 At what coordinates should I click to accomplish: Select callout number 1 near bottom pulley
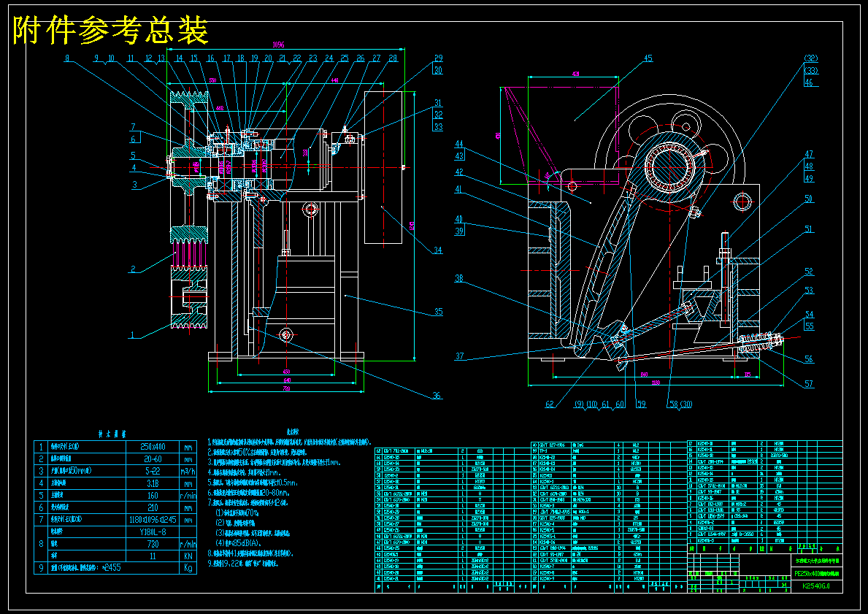[x=132, y=334]
